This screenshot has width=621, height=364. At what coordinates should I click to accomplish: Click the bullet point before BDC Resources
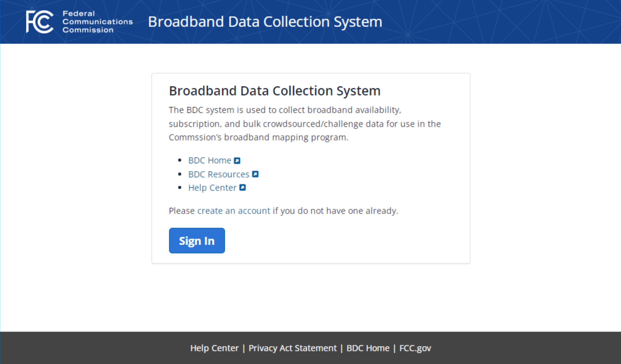[179, 174]
